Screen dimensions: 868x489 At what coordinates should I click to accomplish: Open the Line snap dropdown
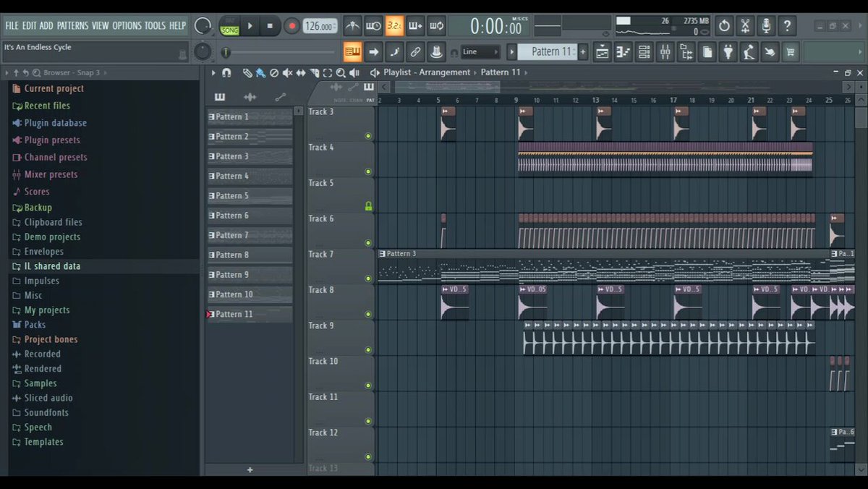point(480,52)
